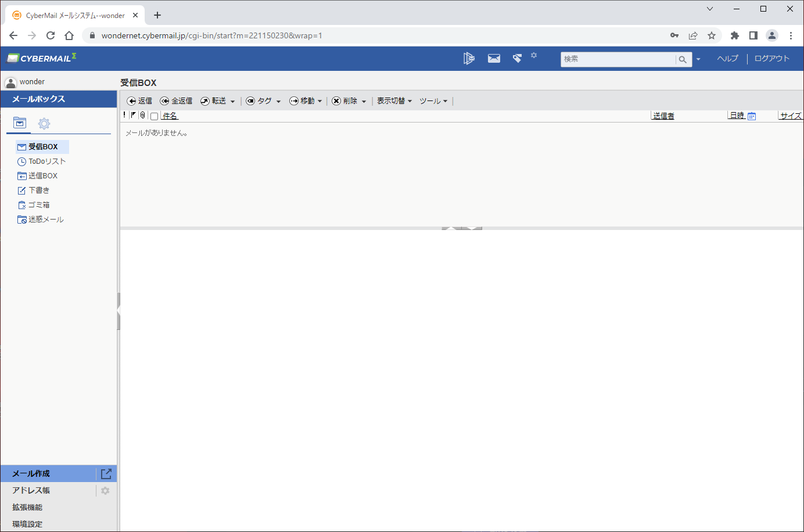Click the address book gear icon
This screenshot has width=804, height=532.
[105, 491]
